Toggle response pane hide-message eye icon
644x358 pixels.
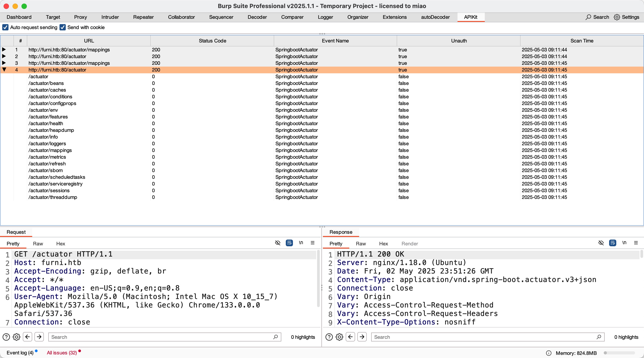coord(601,243)
